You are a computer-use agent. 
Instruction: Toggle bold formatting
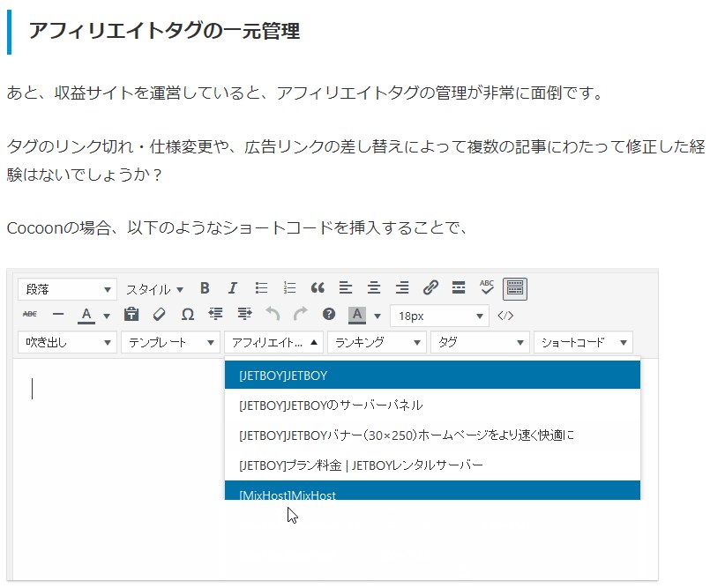pos(205,288)
